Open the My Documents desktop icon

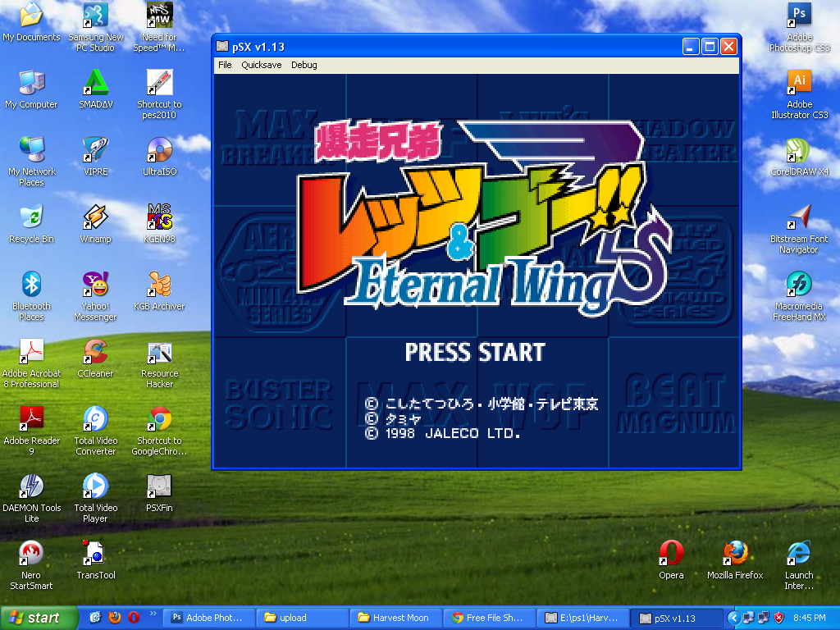click(31, 21)
